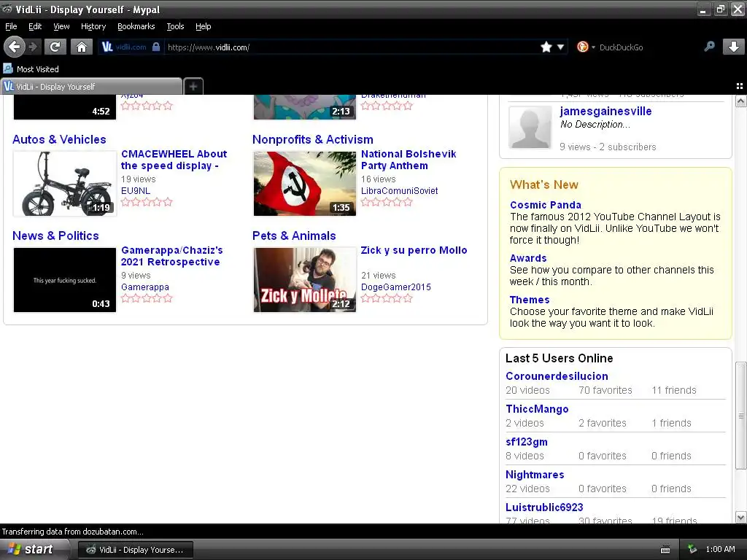Open the Help menu

203,26
